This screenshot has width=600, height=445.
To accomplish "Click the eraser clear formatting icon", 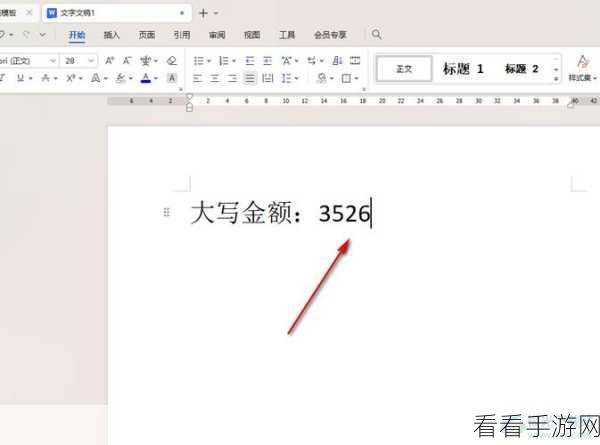I will (172, 60).
